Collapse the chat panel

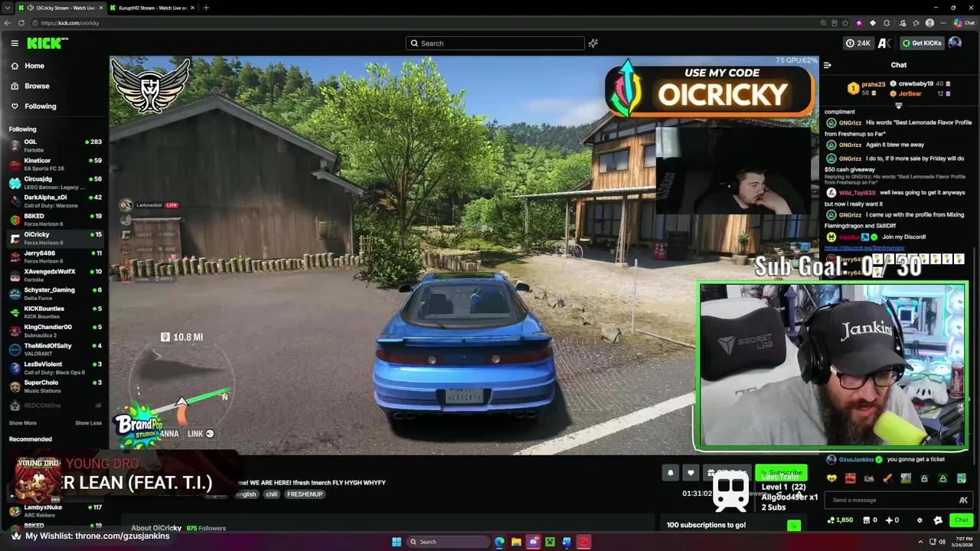click(x=827, y=65)
